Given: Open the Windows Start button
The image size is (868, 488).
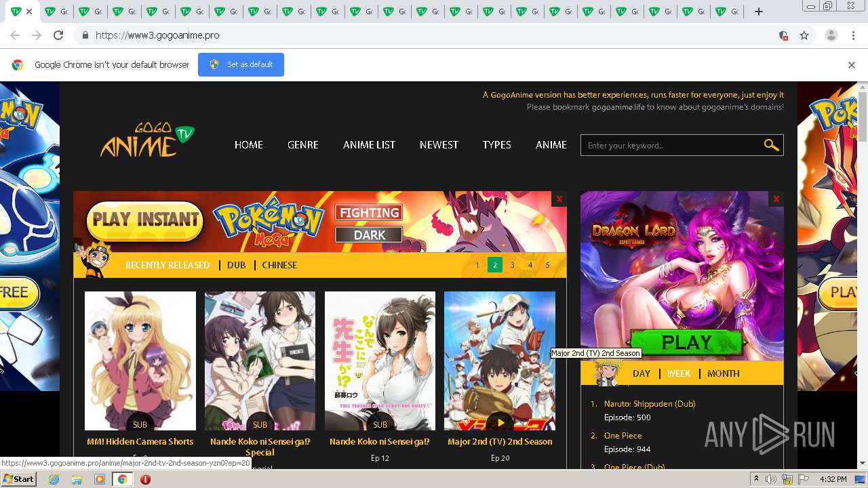Looking at the screenshot, I should point(18,479).
